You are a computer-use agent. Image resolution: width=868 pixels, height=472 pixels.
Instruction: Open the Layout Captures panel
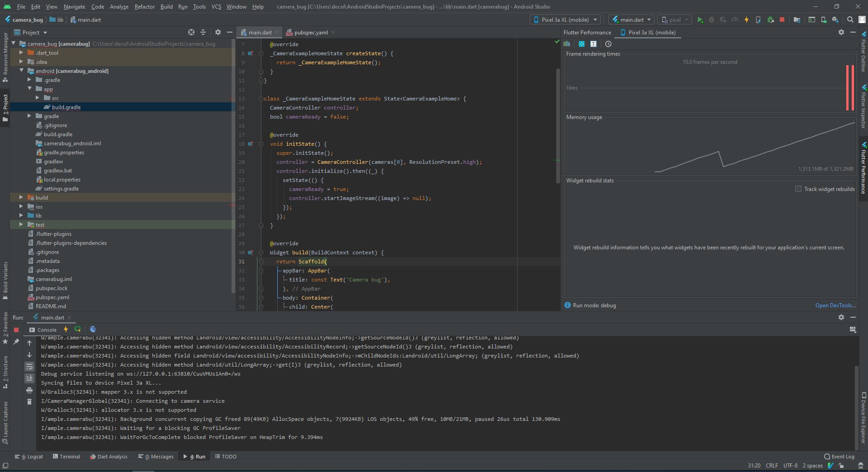click(x=5, y=421)
